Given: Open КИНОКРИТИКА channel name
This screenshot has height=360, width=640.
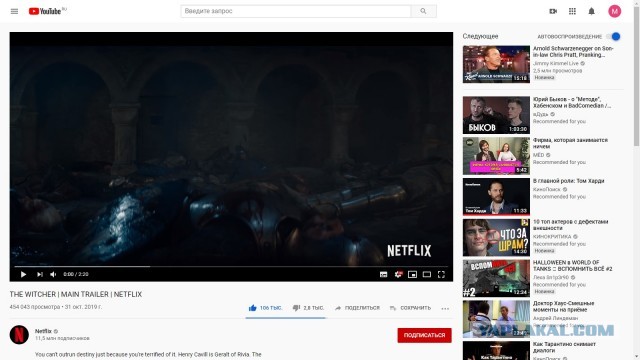Looking at the screenshot, I should click(552, 237).
